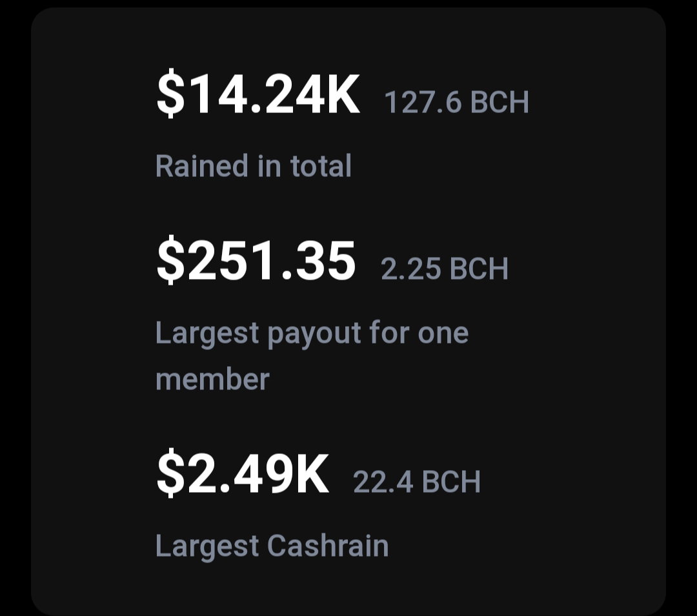Click the BCH unit beside 127.6
Image resolution: width=697 pixels, height=616 pixels.
click(500, 102)
